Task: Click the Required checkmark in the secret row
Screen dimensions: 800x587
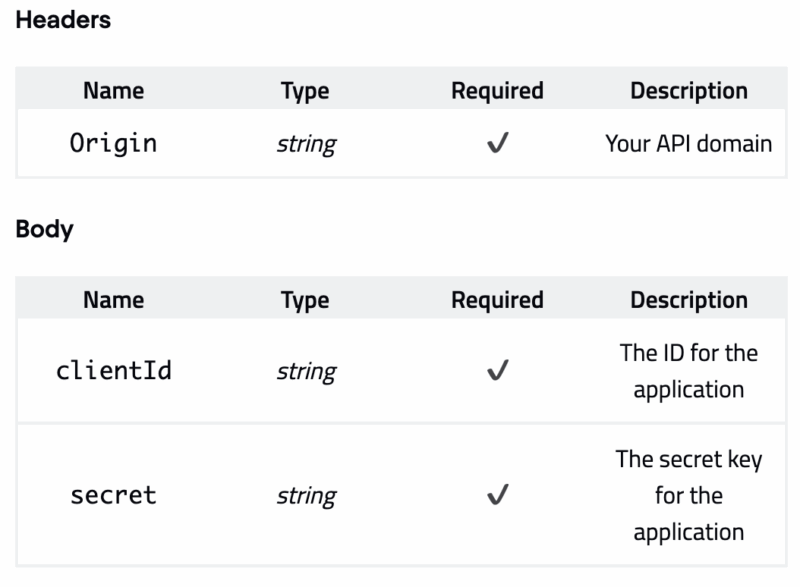Action: click(x=497, y=496)
